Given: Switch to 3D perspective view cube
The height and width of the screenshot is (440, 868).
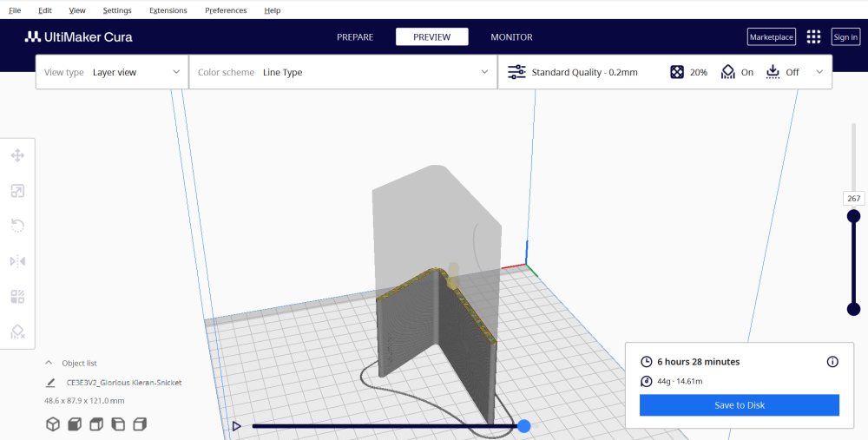Looking at the screenshot, I should pyautogui.click(x=53, y=424).
